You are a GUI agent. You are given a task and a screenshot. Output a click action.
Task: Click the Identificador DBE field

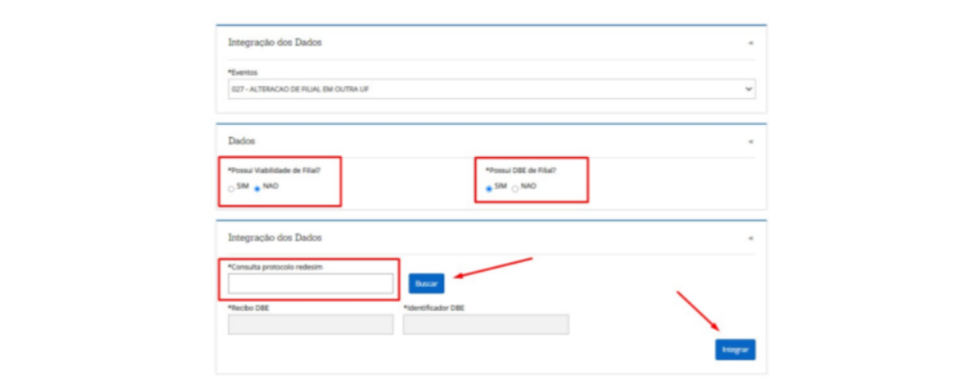click(x=485, y=324)
